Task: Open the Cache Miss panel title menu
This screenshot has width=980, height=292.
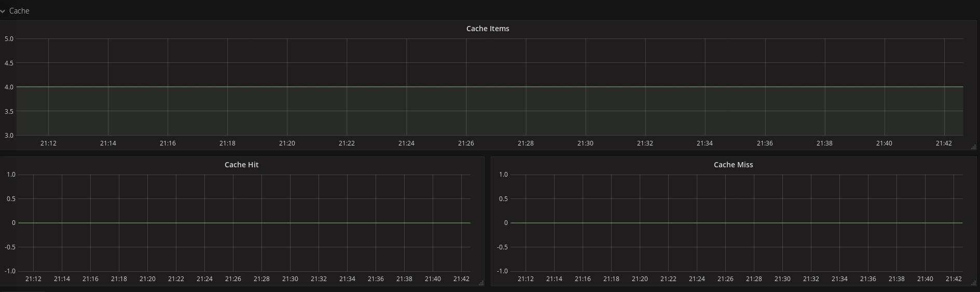Action: coord(733,165)
